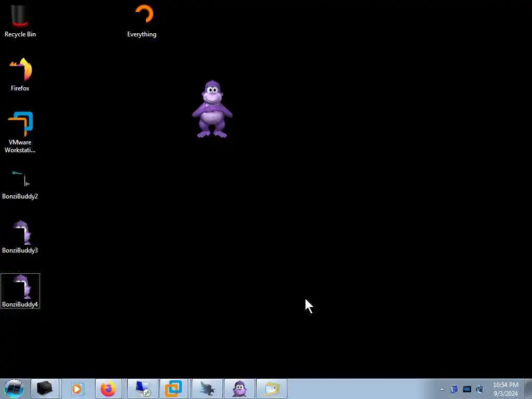
Task: Open the dark bird icon app in taskbar
Action: [207, 389]
